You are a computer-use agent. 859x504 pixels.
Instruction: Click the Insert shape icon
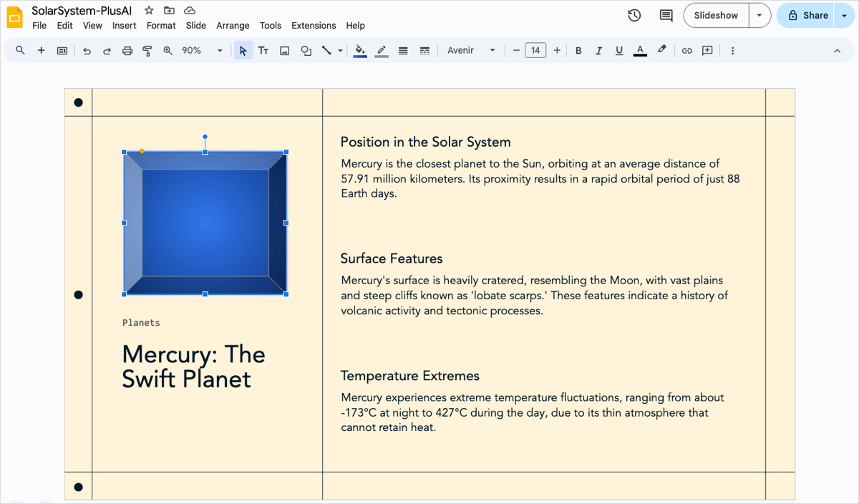tap(306, 51)
